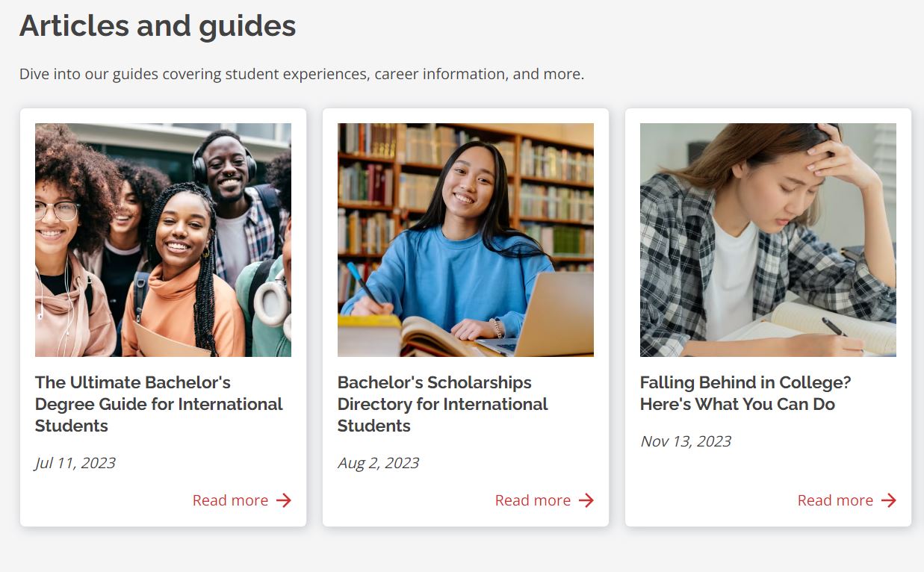Screen dimensions: 924x572
Task: Click the stressed student in plaid shirt photo
Action: pos(768,240)
